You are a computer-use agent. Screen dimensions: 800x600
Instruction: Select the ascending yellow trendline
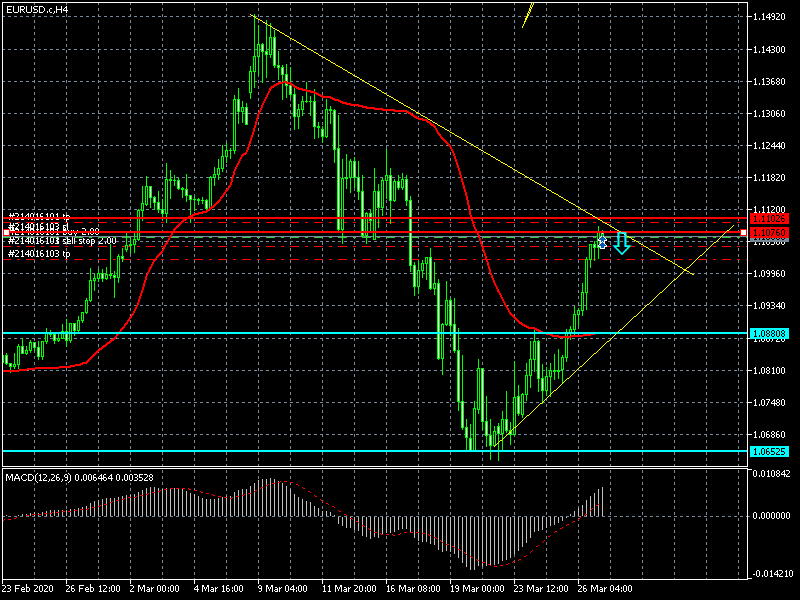614,336
